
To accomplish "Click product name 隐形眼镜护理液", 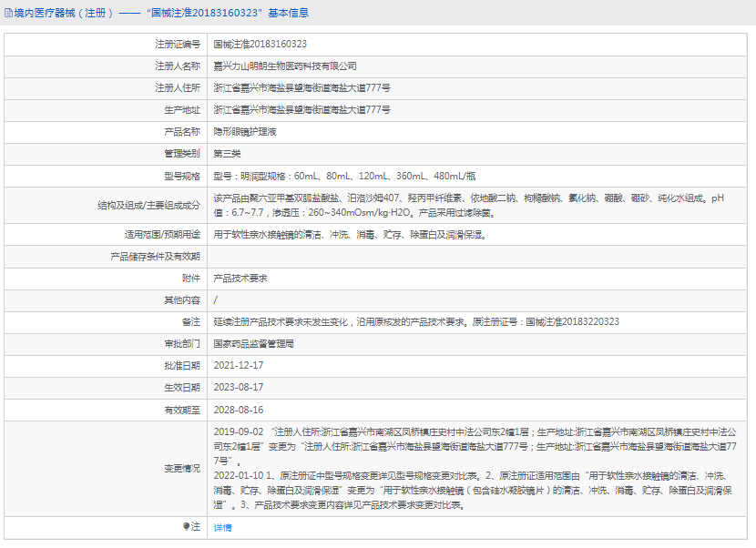I will (245, 132).
